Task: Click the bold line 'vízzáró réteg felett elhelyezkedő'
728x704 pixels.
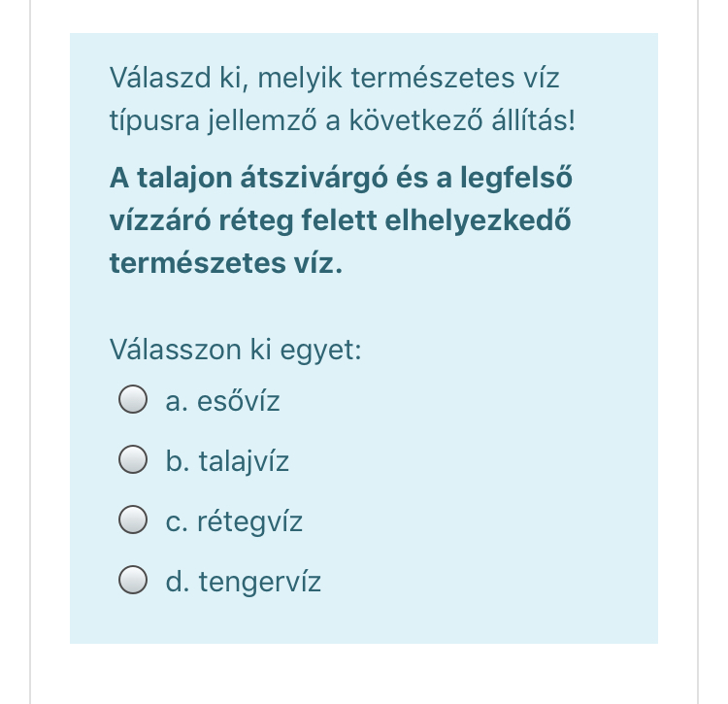Action: 341,220
